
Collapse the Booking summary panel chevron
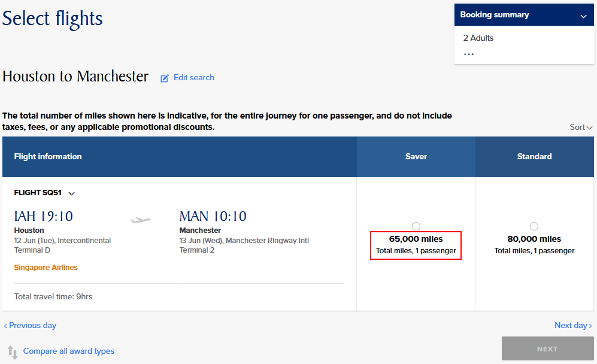click(x=583, y=16)
